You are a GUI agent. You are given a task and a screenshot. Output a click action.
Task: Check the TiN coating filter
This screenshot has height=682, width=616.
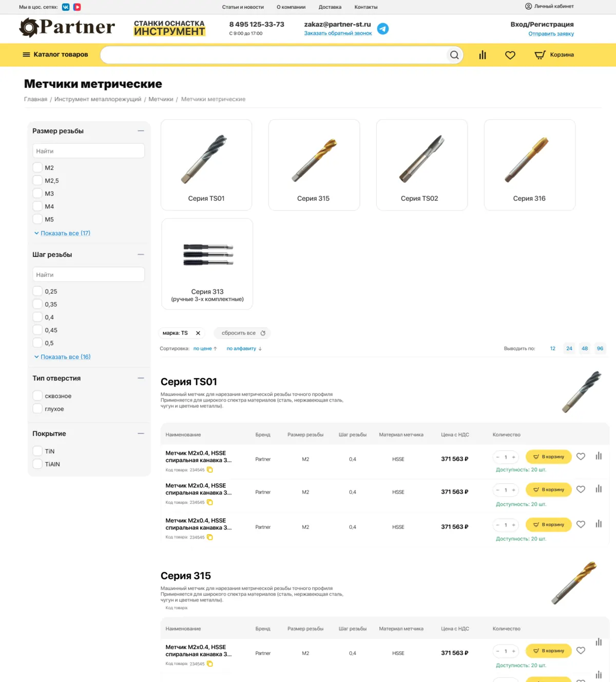(37, 451)
